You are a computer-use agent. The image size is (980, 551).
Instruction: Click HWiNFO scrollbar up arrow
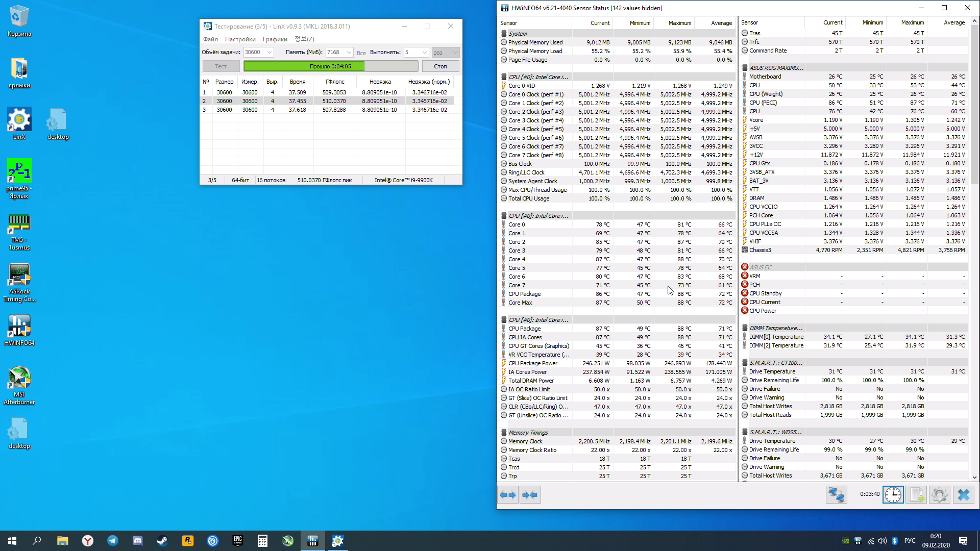[974, 21]
